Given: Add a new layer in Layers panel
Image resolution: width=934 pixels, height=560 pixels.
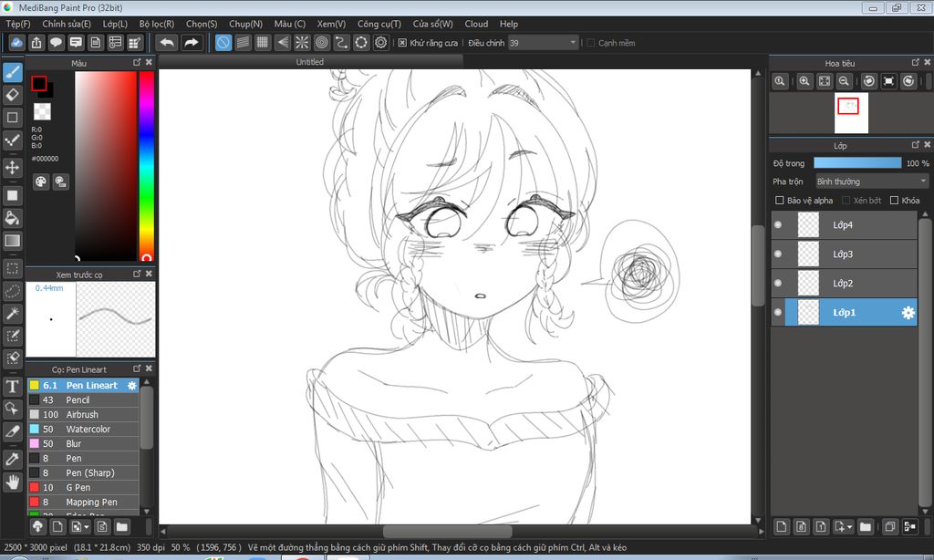Looking at the screenshot, I should coord(782,526).
